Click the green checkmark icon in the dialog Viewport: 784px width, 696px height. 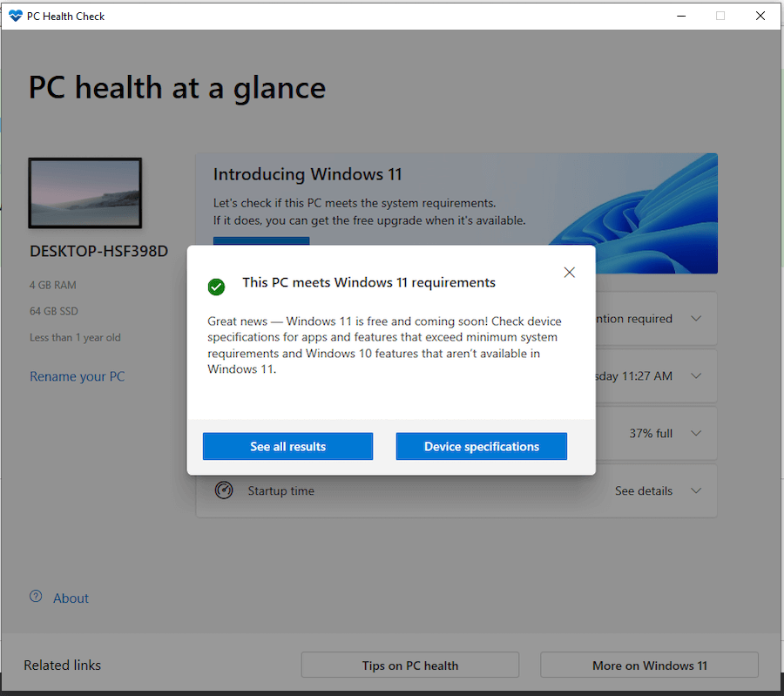tap(216, 287)
